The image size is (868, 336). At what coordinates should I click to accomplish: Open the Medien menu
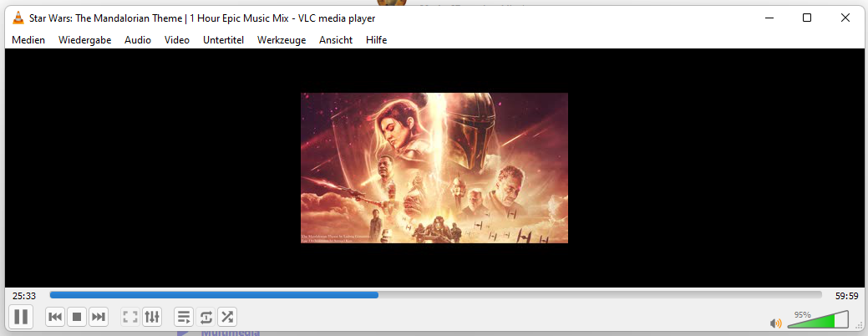click(28, 40)
